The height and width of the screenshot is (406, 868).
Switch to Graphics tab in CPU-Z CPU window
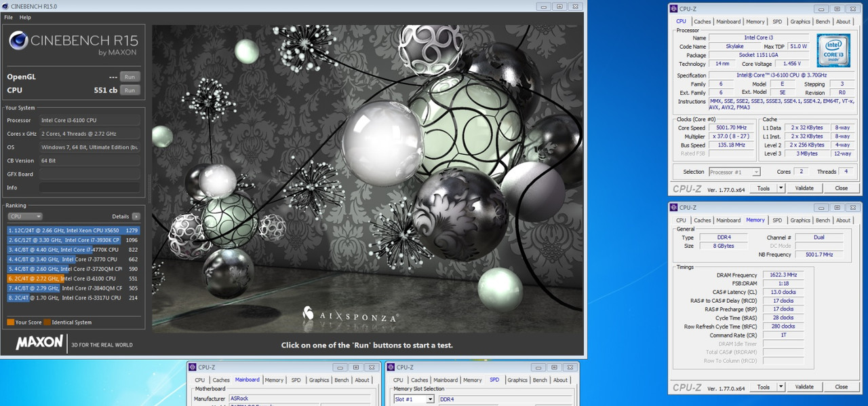[x=800, y=22]
